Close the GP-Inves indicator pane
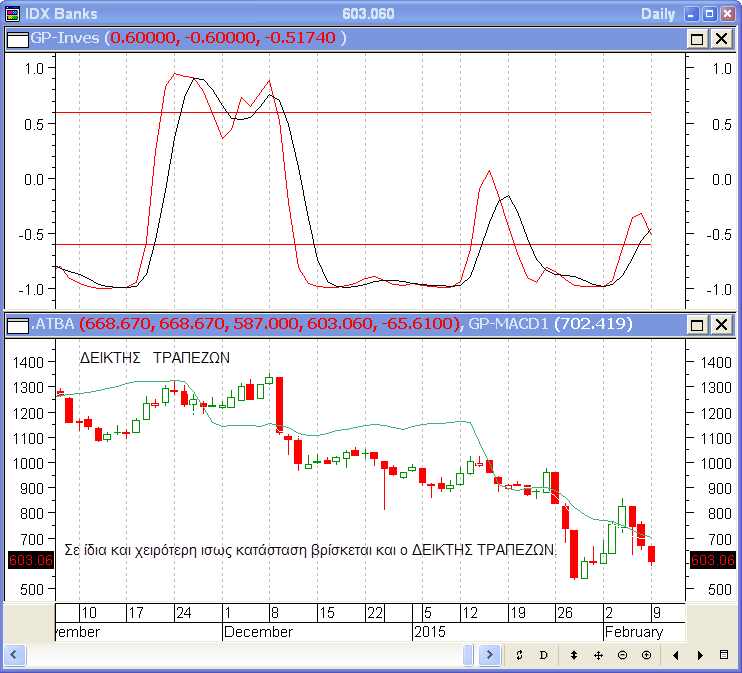This screenshot has height=673, width=742. (721, 39)
